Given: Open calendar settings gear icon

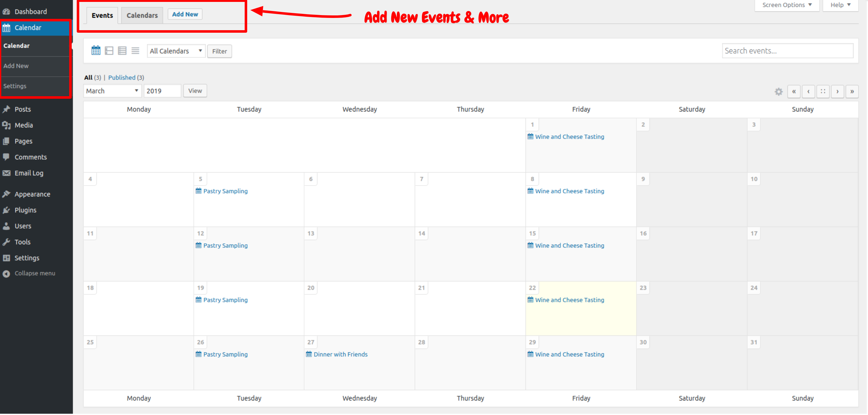Looking at the screenshot, I should 778,91.
